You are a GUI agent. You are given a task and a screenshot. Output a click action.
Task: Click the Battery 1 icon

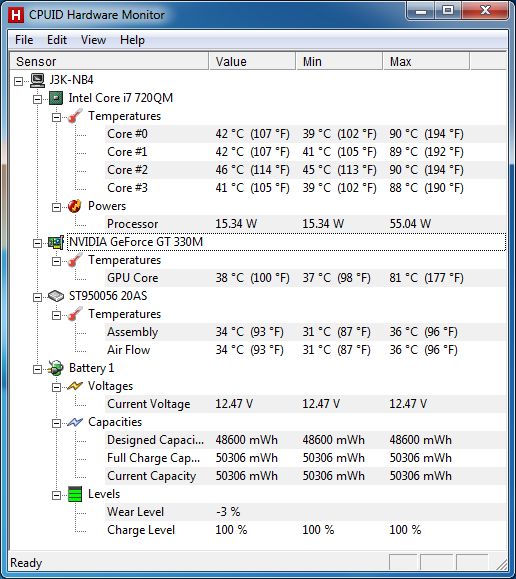[56, 368]
